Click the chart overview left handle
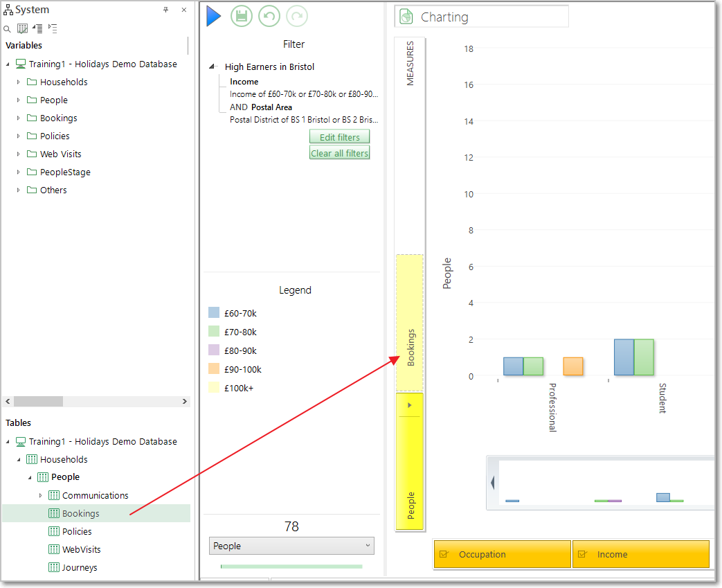 [493, 483]
